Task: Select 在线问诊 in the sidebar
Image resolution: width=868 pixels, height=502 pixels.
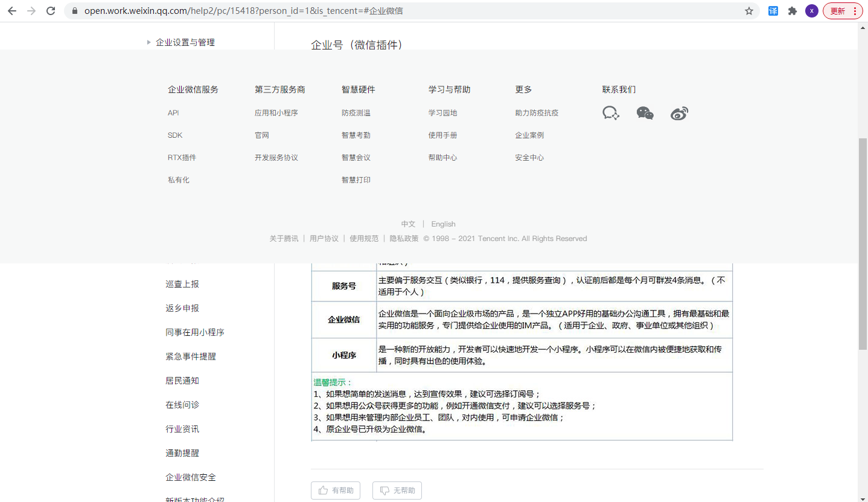Action: coord(182,405)
